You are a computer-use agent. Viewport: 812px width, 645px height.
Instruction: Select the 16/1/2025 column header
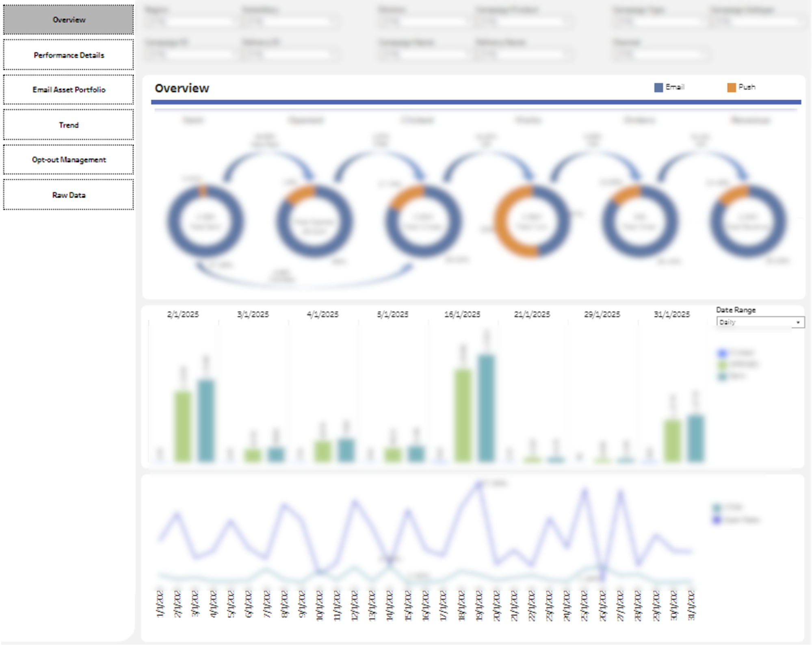462,314
